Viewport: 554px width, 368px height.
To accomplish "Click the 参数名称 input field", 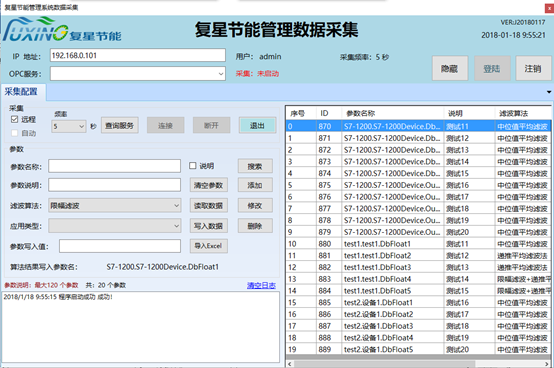I will tap(114, 166).
